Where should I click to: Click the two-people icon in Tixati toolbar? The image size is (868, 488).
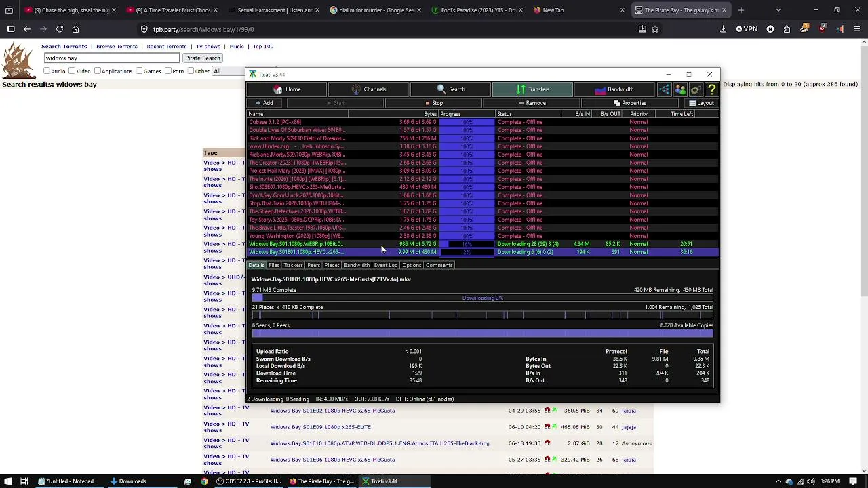[680, 89]
